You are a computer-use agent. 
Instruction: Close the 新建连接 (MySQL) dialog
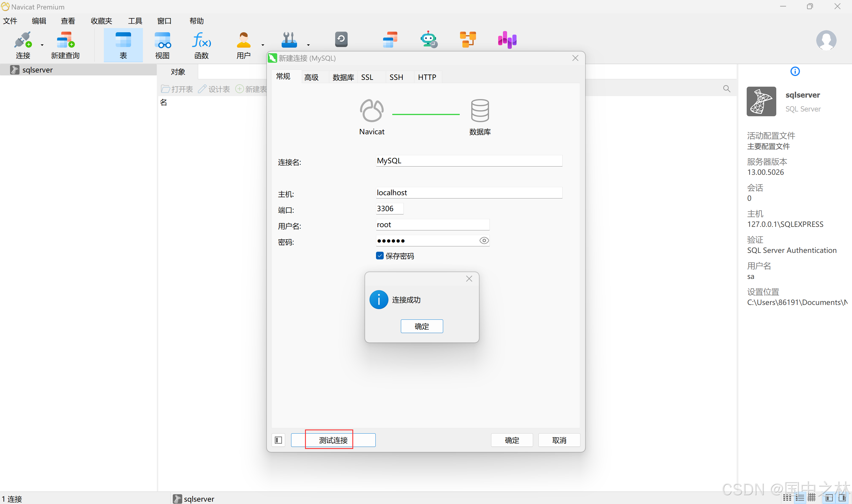click(575, 58)
